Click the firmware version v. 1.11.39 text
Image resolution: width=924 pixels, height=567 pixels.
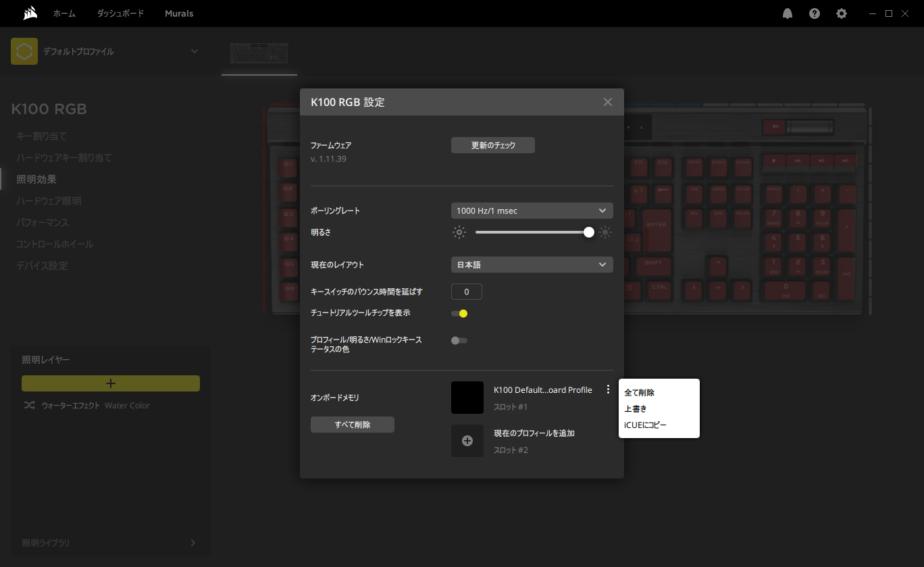(x=329, y=159)
